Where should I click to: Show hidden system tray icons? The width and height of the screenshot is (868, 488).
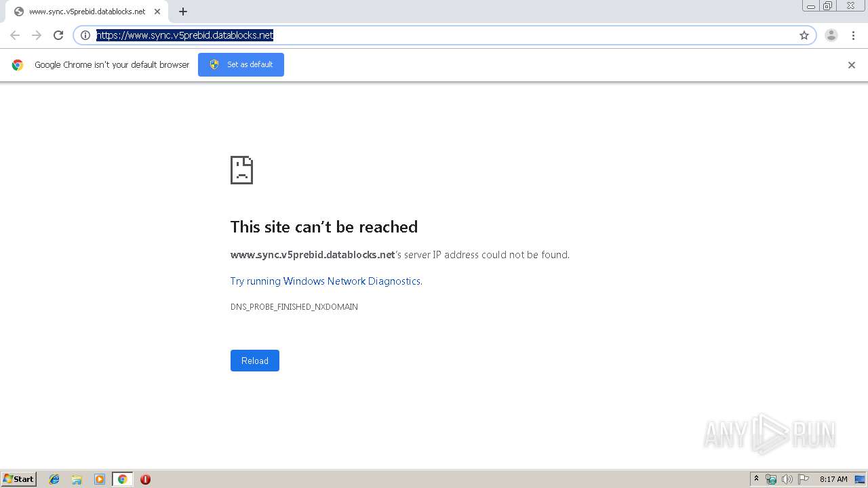[x=756, y=479]
